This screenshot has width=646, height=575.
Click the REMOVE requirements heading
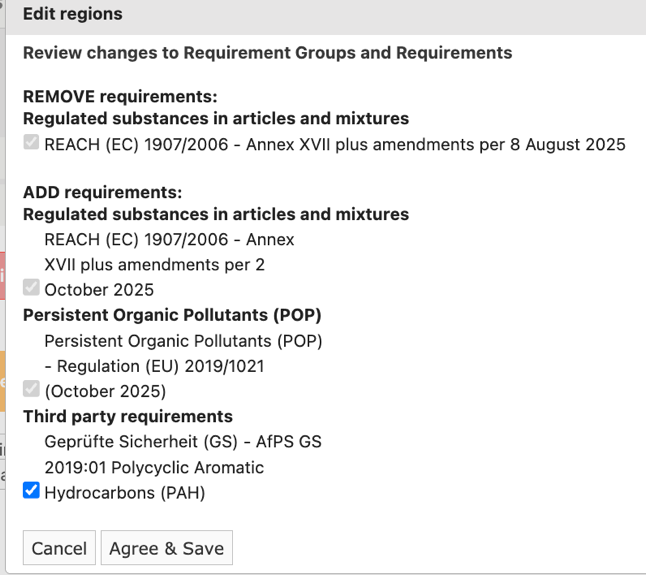(120, 97)
